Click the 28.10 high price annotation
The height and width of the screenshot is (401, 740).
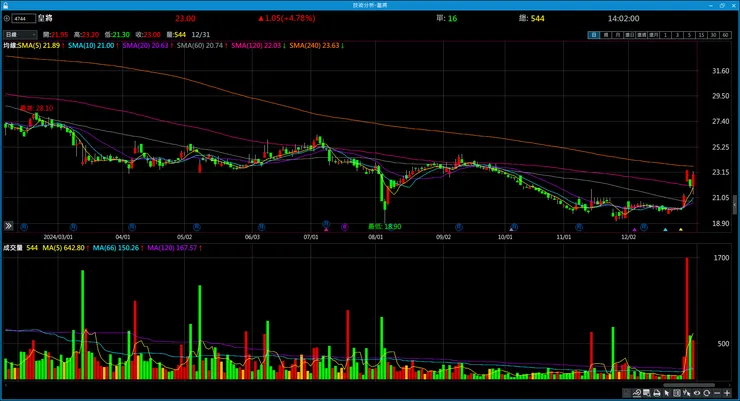point(36,108)
